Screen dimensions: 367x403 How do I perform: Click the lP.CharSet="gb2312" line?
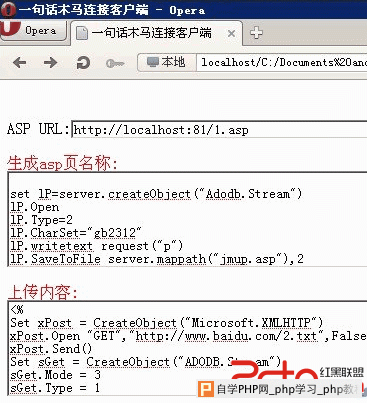(76, 233)
